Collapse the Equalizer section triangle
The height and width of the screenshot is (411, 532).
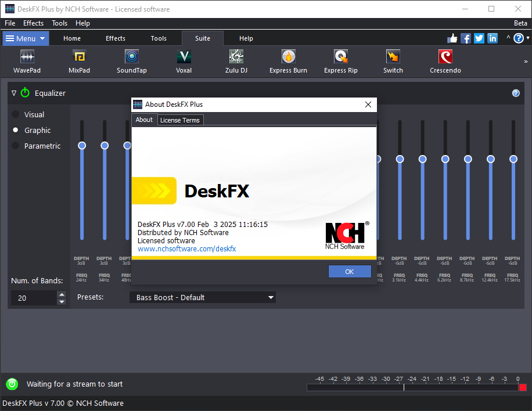pos(14,93)
